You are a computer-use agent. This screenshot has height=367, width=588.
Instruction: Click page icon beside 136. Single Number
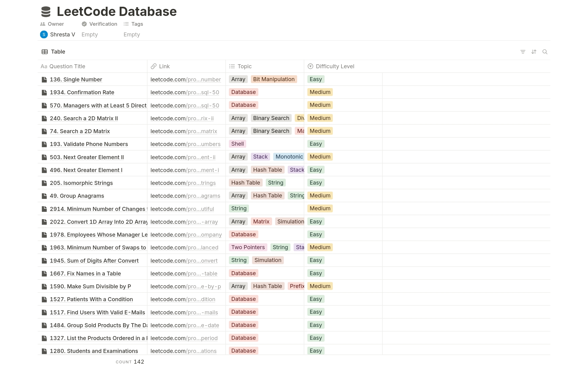(x=44, y=80)
